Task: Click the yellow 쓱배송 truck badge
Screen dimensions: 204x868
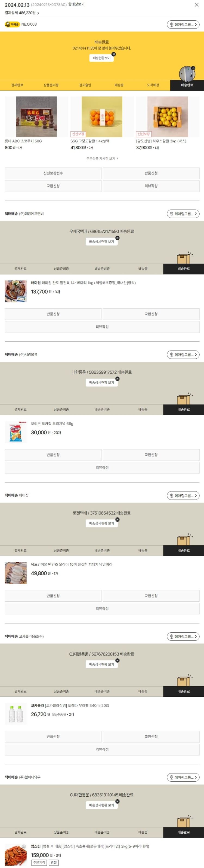Action: (13, 24)
